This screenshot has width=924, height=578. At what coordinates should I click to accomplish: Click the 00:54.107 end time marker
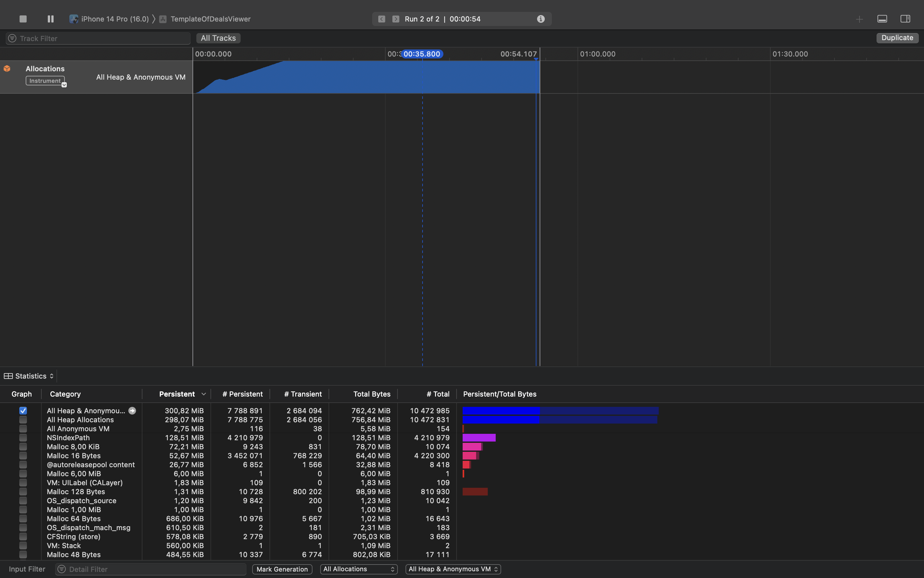[x=518, y=54]
